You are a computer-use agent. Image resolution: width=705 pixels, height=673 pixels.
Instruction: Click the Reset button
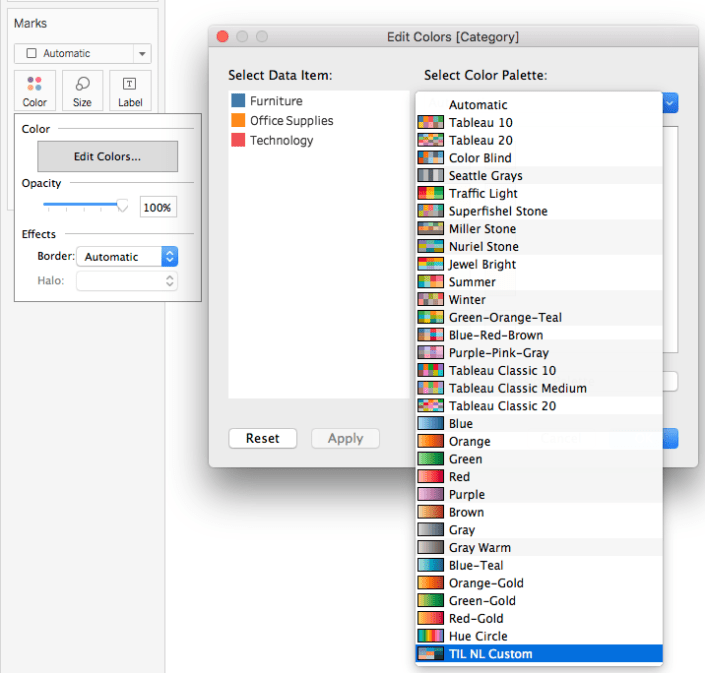[262, 438]
